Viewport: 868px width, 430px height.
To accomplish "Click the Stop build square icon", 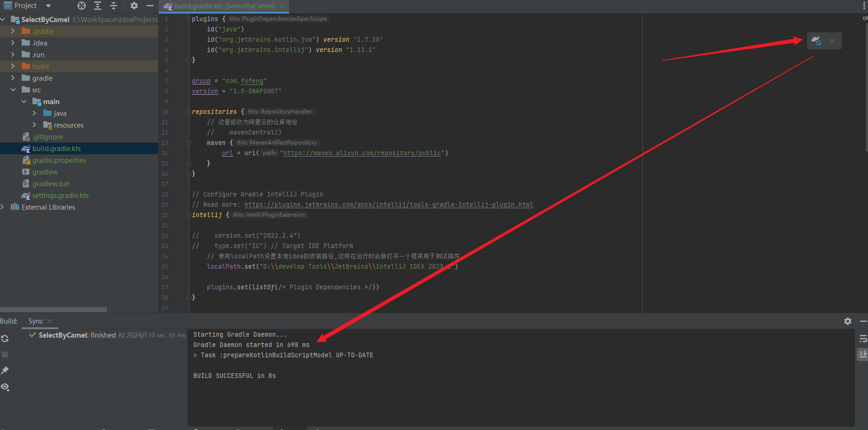I will [5, 355].
